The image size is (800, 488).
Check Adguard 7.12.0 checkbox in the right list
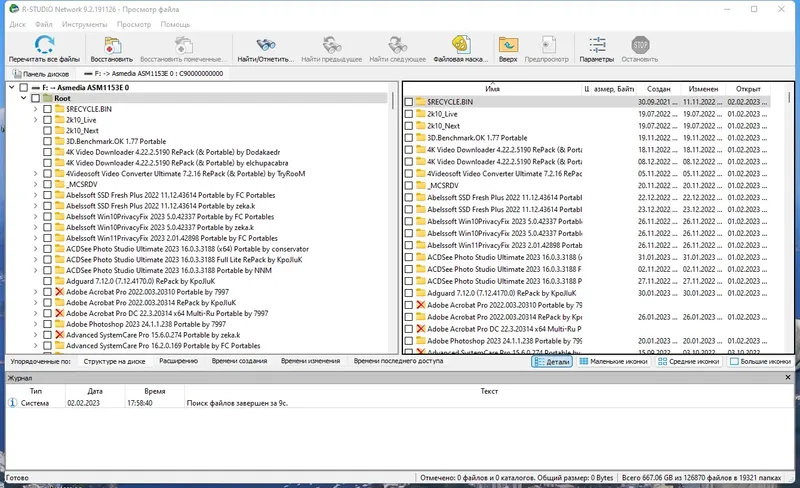click(x=409, y=293)
